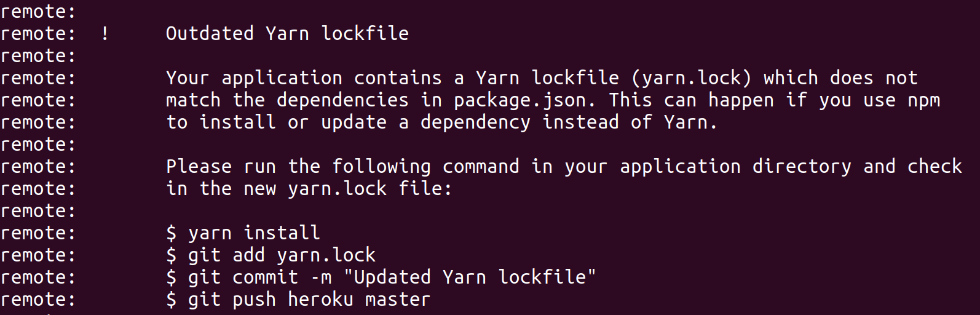This screenshot has width=980, height=315.
Task: Click the "$ yarn install" command line
Action: [243, 233]
